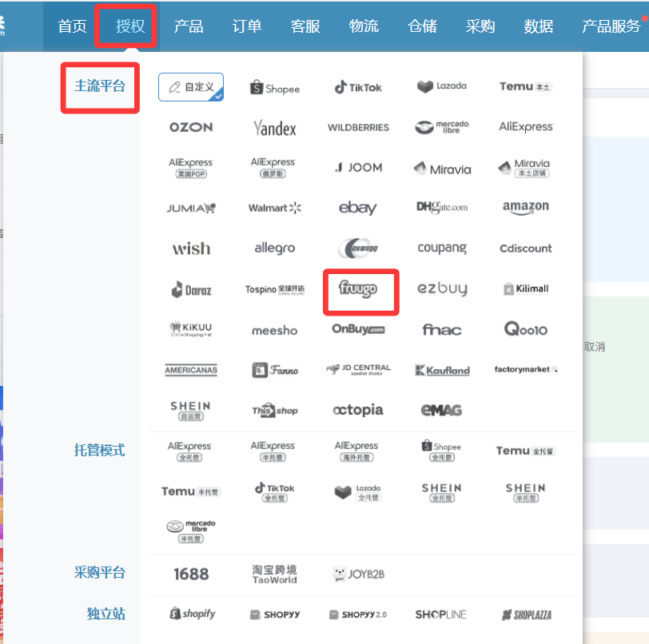This screenshot has height=644, width=649.
Task: Open the OZON platform logo
Action: coord(191,127)
